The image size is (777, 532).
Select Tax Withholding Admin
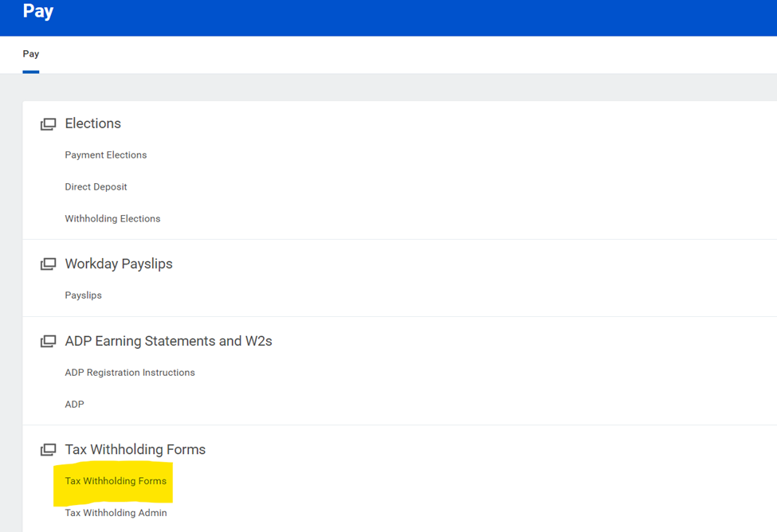(x=116, y=513)
